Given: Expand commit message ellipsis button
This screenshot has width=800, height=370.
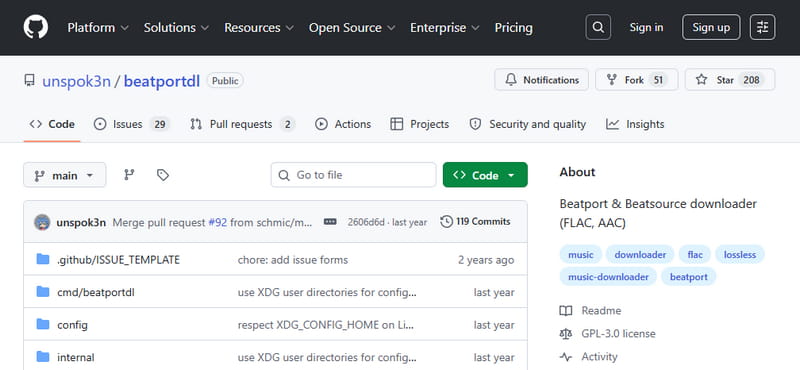Looking at the screenshot, I should pos(330,221).
